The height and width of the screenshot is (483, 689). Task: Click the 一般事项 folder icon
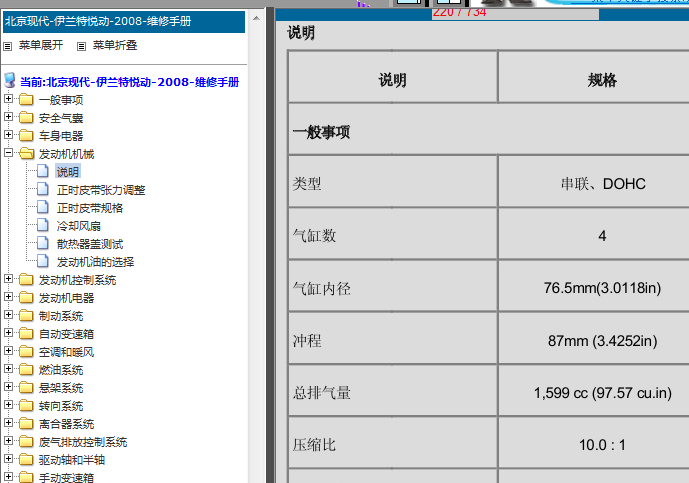coord(26,100)
